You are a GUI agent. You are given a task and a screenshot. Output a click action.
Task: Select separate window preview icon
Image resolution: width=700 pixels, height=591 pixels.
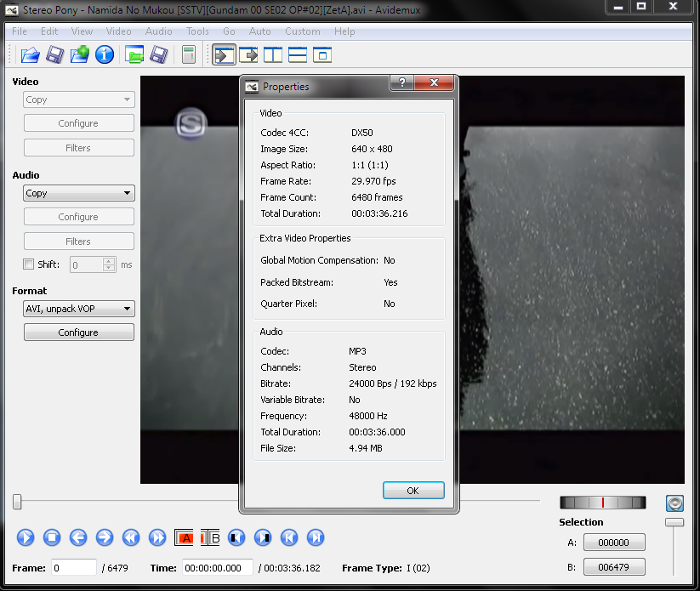coord(322,55)
